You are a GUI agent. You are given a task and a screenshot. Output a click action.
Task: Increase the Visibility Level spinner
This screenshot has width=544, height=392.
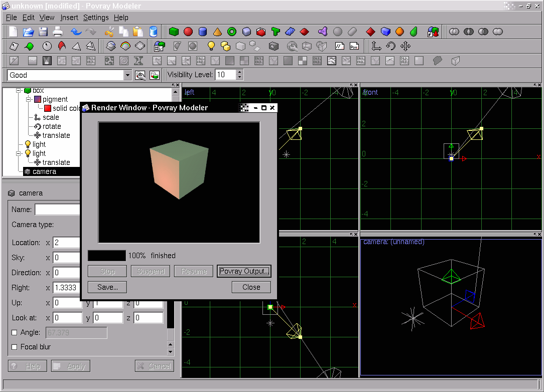(x=239, y=73)
